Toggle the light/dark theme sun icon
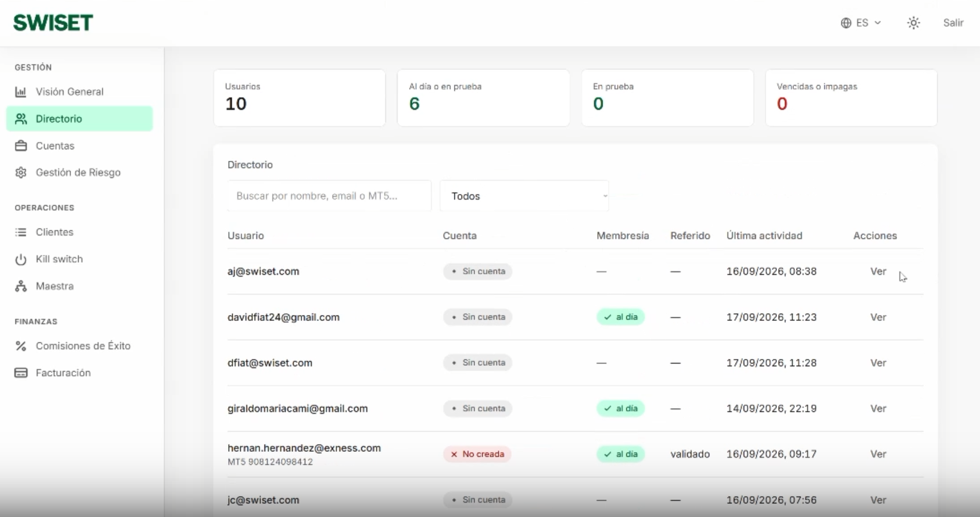 click(914, 23)
